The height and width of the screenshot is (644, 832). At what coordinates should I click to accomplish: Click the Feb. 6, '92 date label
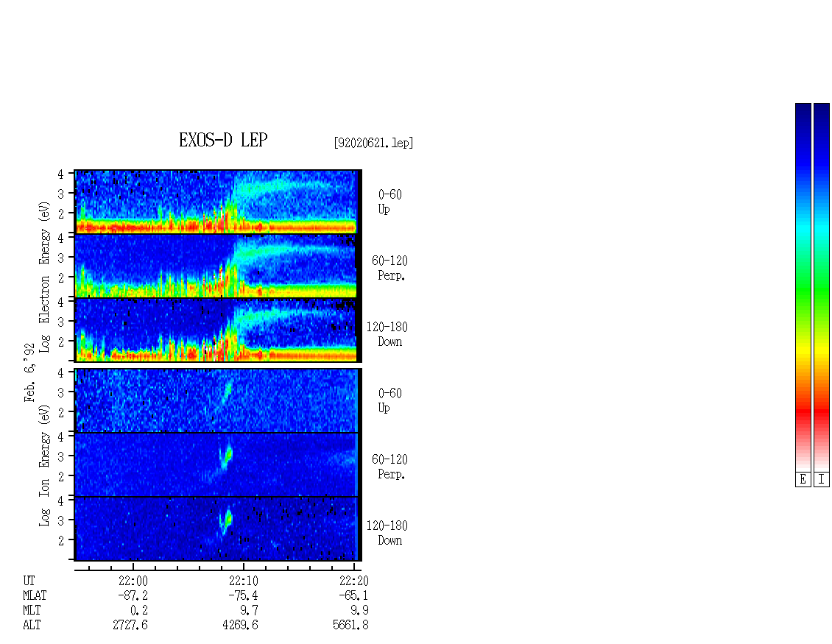tap(29, 373)
